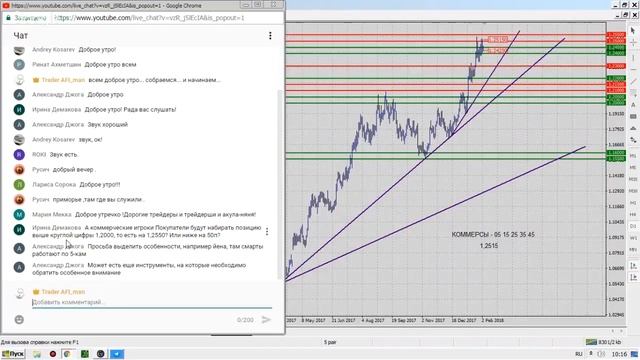Click author name Andrey Kosarev in first message
640x360 pixels.
coord(53,49)
